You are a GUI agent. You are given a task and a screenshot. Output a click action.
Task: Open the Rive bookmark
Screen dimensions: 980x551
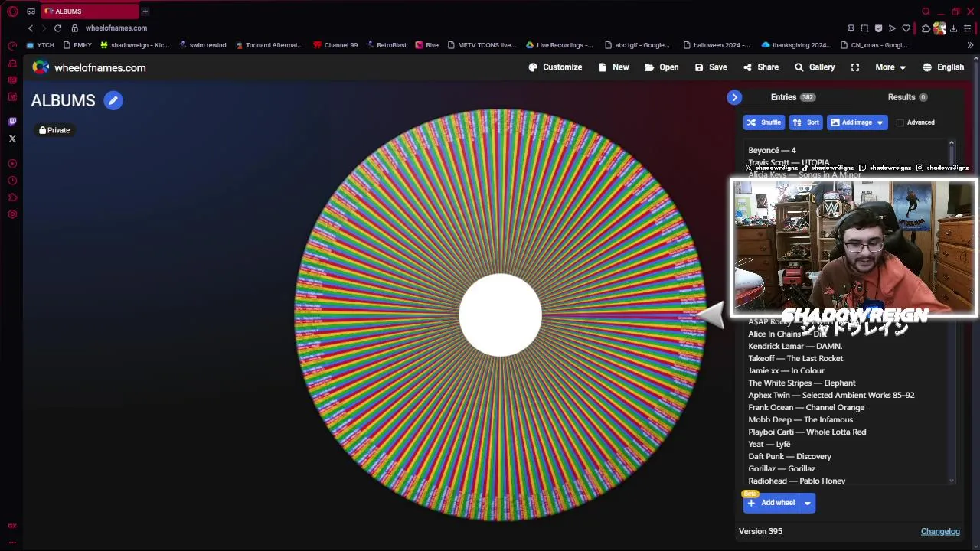pyautogui.click(x=427, y=45)
